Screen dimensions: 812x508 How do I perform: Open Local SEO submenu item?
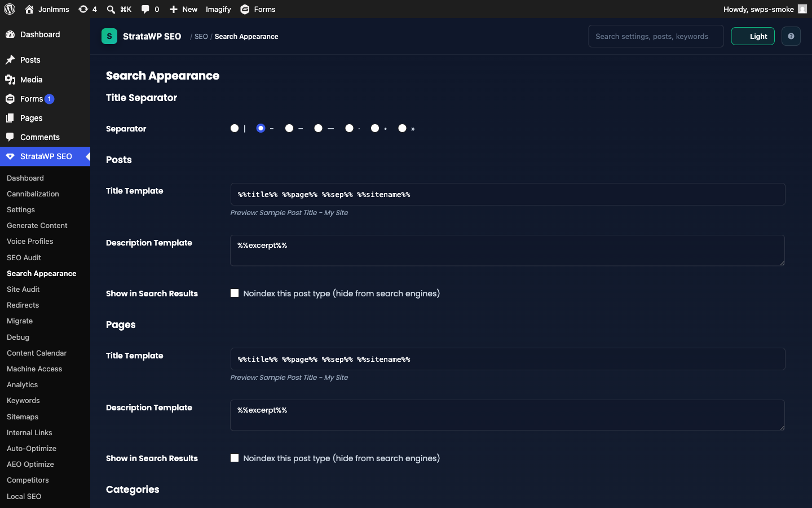click(x=24, y=496)
